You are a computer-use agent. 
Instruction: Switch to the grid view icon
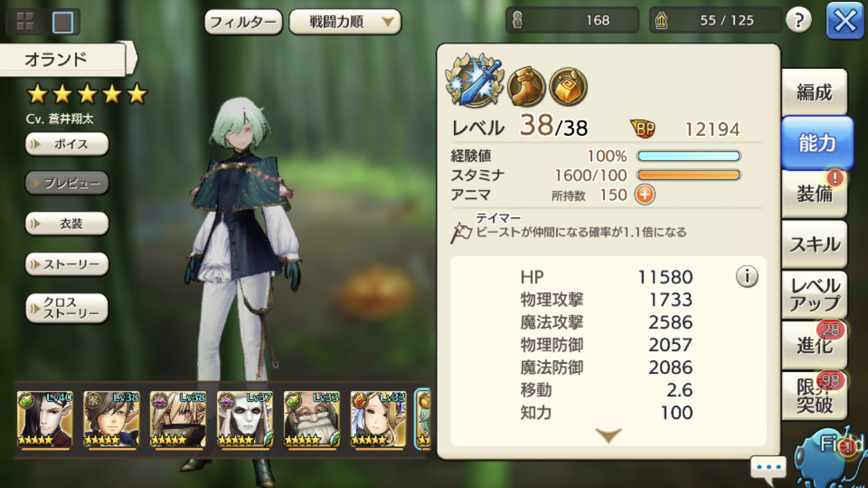click(25, 22)
